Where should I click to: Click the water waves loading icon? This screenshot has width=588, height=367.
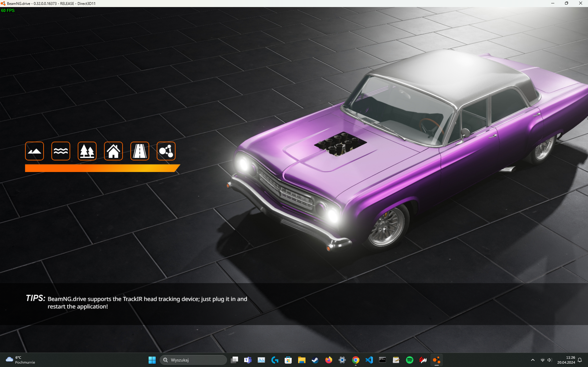tap(61, 151)
